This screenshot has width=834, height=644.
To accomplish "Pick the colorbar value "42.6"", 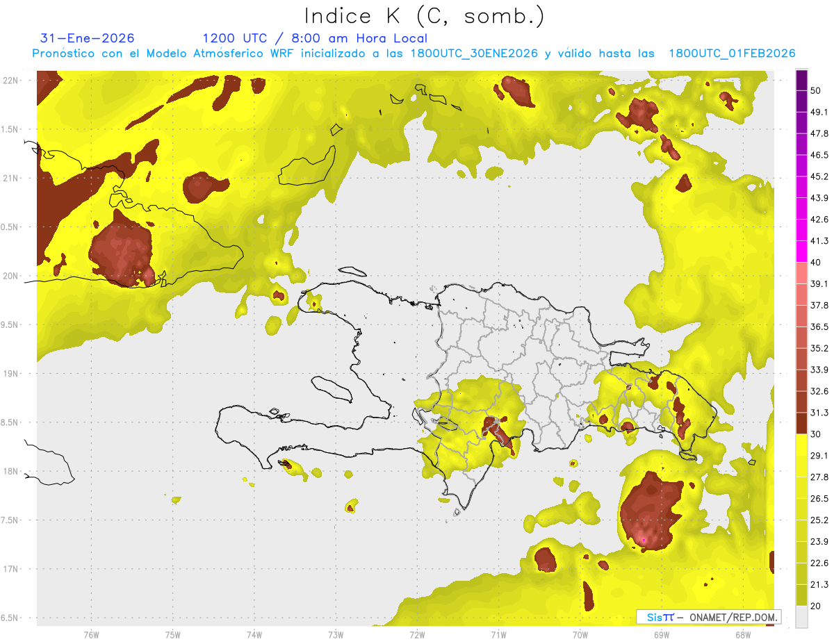I will [819, 220].
